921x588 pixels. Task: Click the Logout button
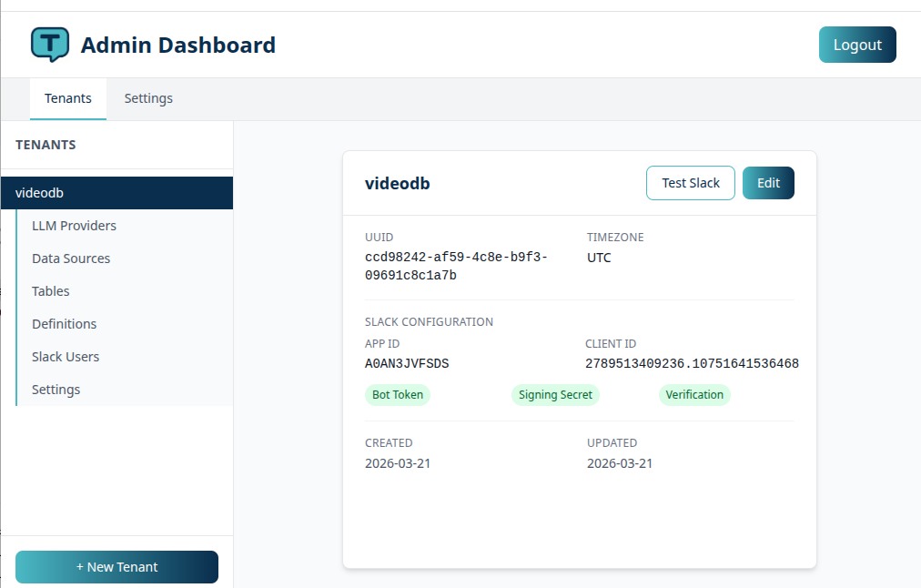point(856,44)
